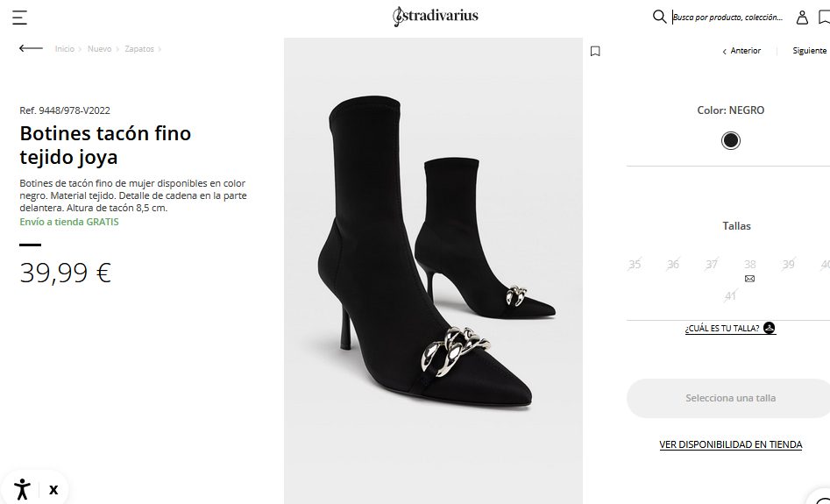
Task: Go to the Siguiente product
Action: tap(809, 51)
